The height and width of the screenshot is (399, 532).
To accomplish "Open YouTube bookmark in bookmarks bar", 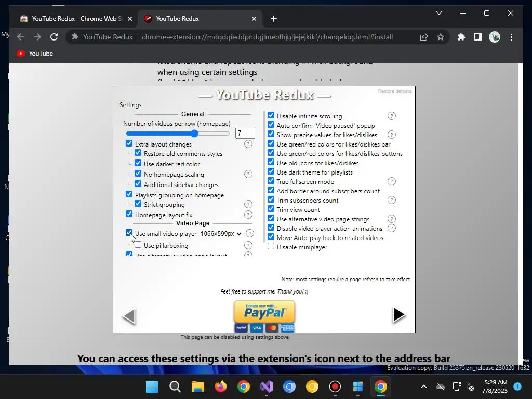I will pyautogui.click(x=35, y=54).
